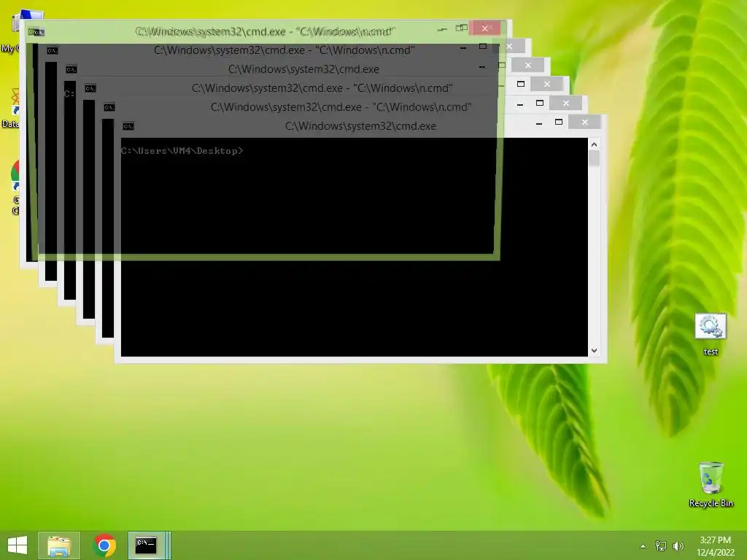Minimize the frontmost cmd.exe window showing the Desktop prompt
747x560 pixels.
click(x=539, y=122)
